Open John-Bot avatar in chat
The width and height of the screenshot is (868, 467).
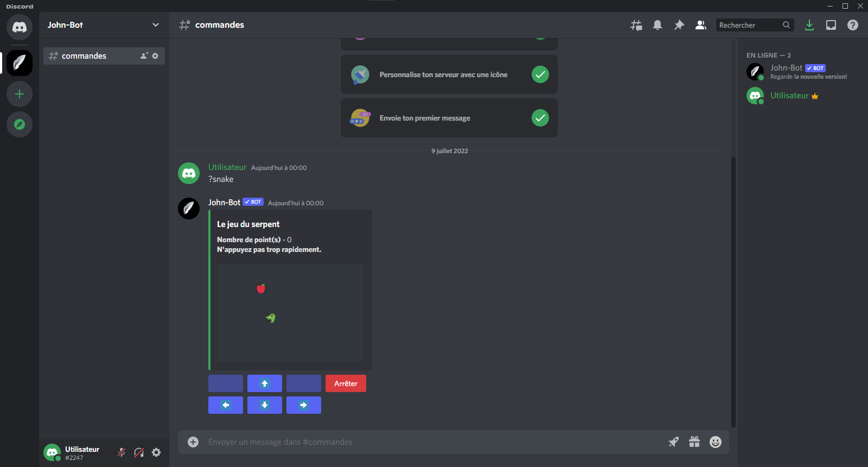(x=189, y=209)
